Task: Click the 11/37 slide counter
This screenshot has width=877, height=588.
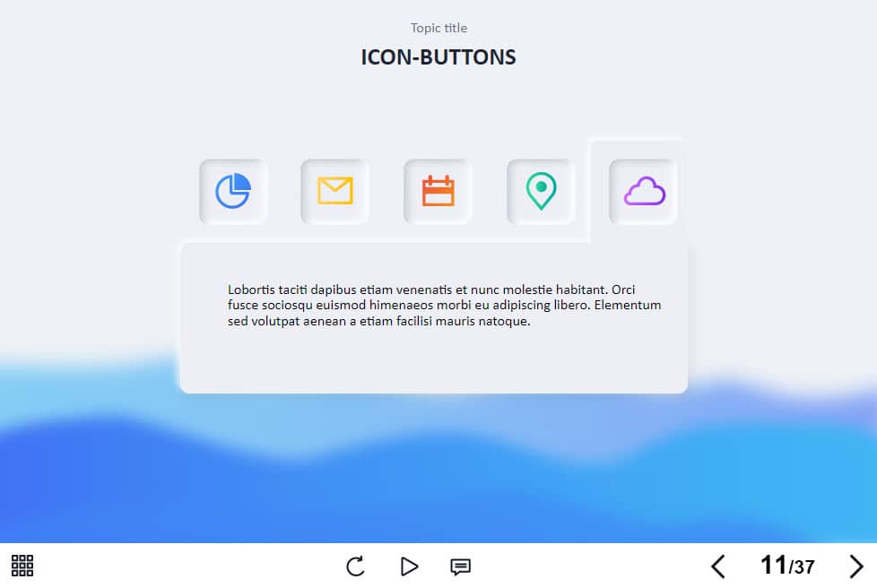Action: pyautogui.click(x=787, y=566)
